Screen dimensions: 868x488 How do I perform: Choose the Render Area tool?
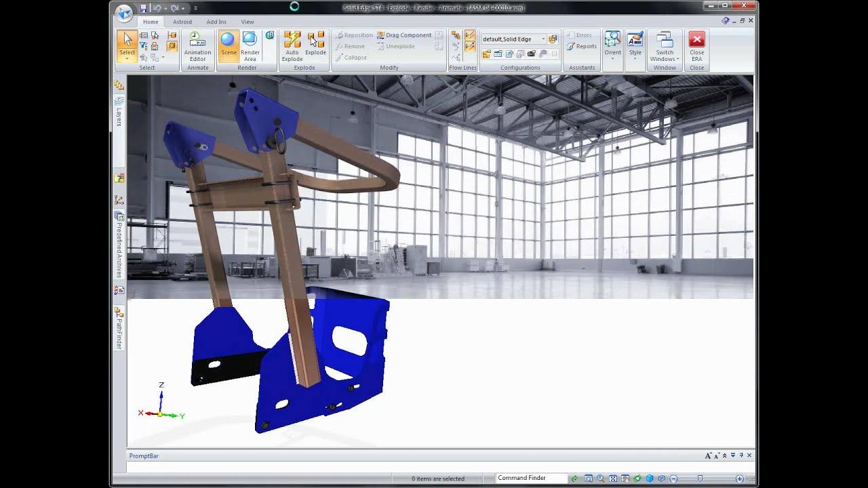click(250, 46)
